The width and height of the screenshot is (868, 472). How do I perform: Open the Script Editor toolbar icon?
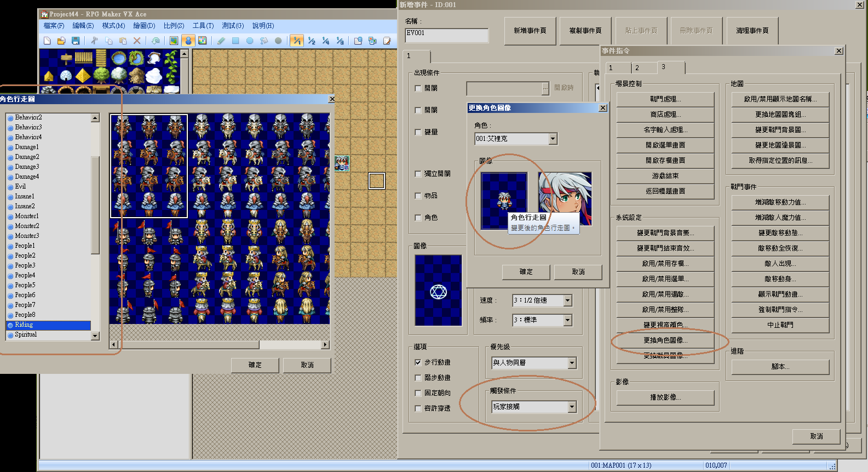(387, 41)
